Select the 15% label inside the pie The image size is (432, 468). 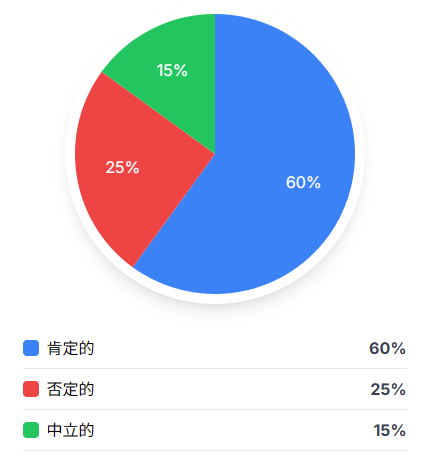[x=172, y=71]
